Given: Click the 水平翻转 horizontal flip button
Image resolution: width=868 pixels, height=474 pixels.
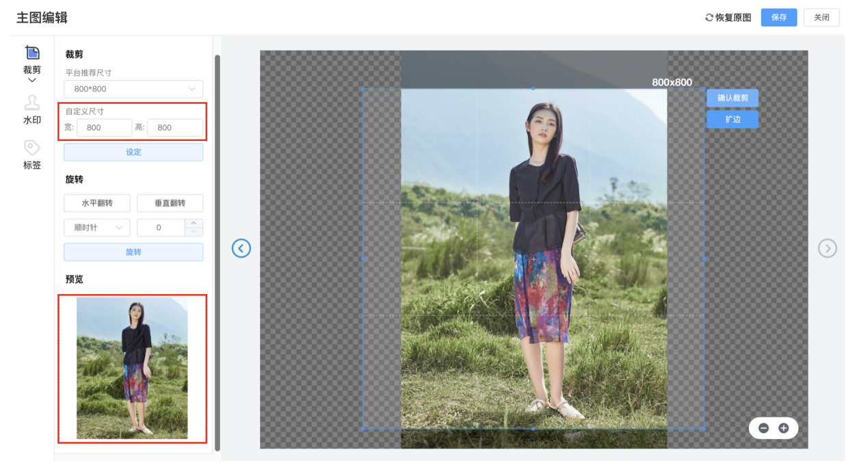Looking at the screenshot, I should pyautogui.click(x=97, y=203).
